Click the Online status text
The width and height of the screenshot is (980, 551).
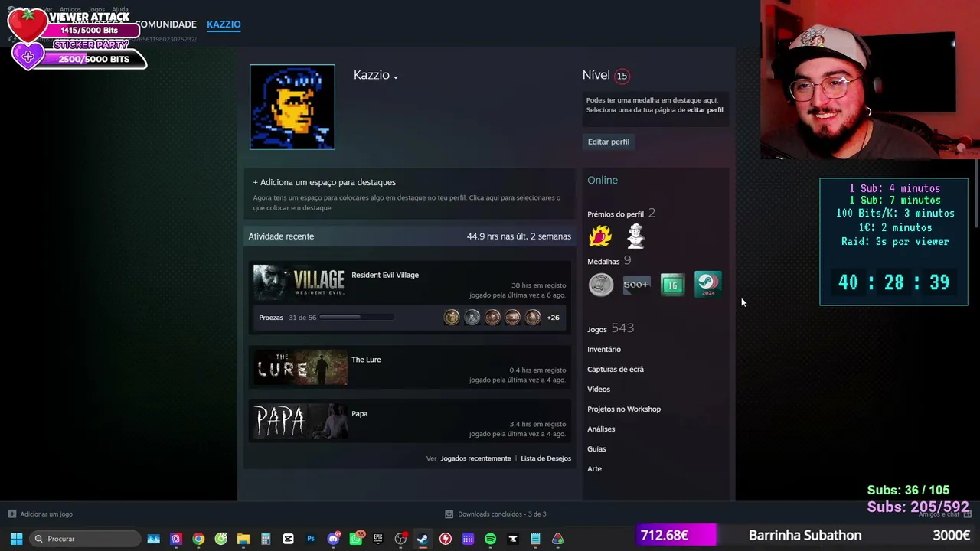603,180
